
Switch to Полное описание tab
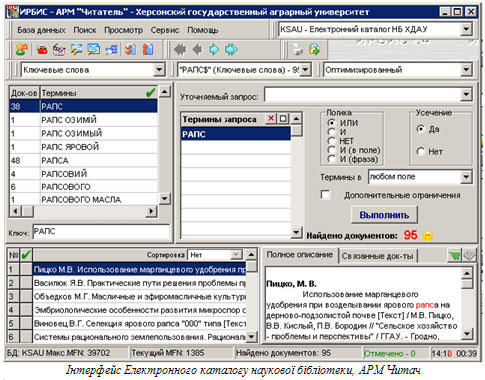299,255
